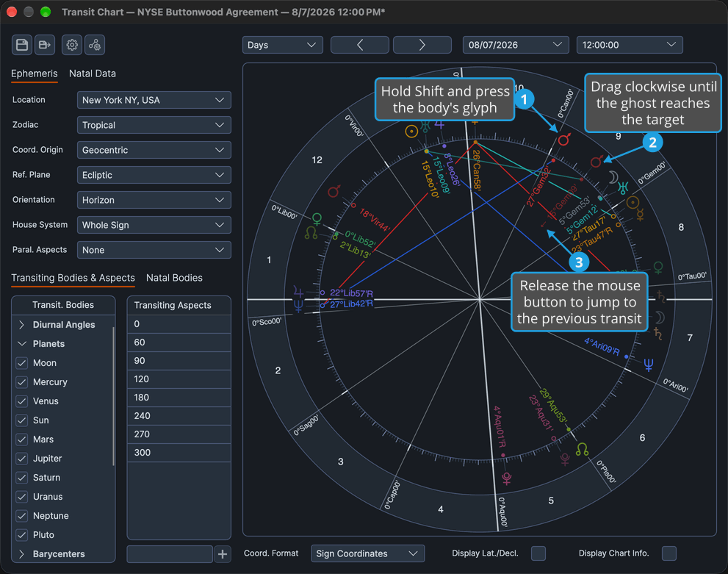Click the Jupiter glyph beside 22°Lib57'R
This screenshot has height=574, width=728.
tap(298, 293)
